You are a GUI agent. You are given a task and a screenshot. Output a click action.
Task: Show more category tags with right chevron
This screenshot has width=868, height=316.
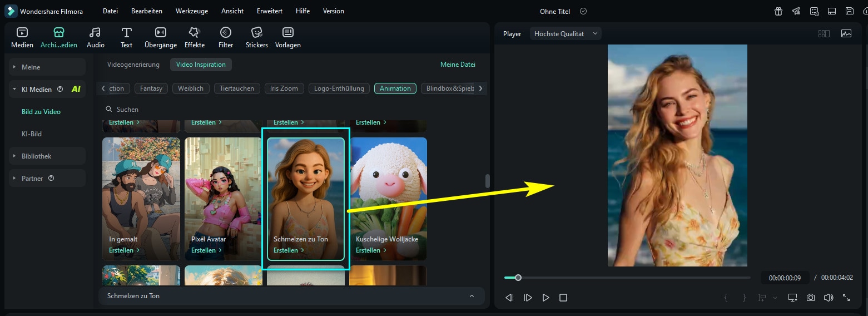[480, 88]
